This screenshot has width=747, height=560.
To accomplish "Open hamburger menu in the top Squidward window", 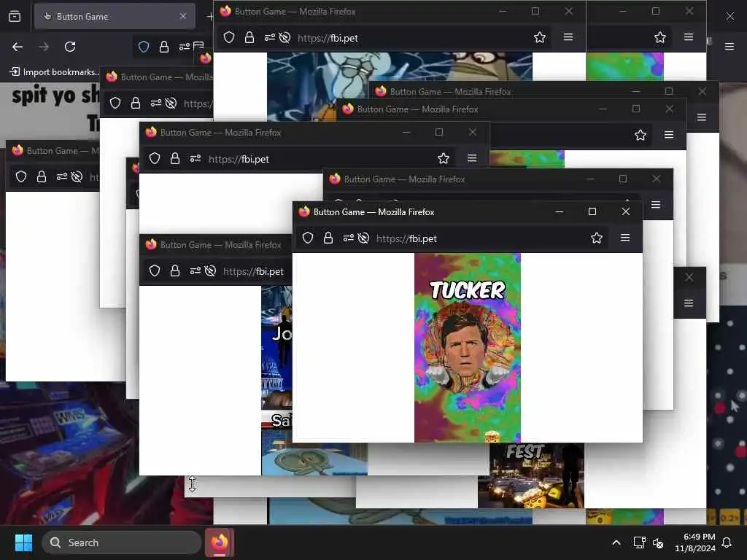I will (568, 37).
